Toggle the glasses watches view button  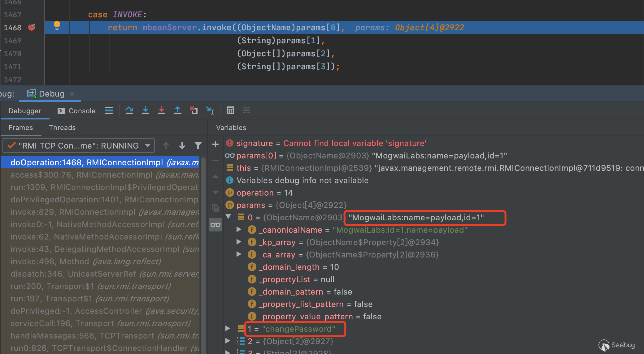(215, 225)
